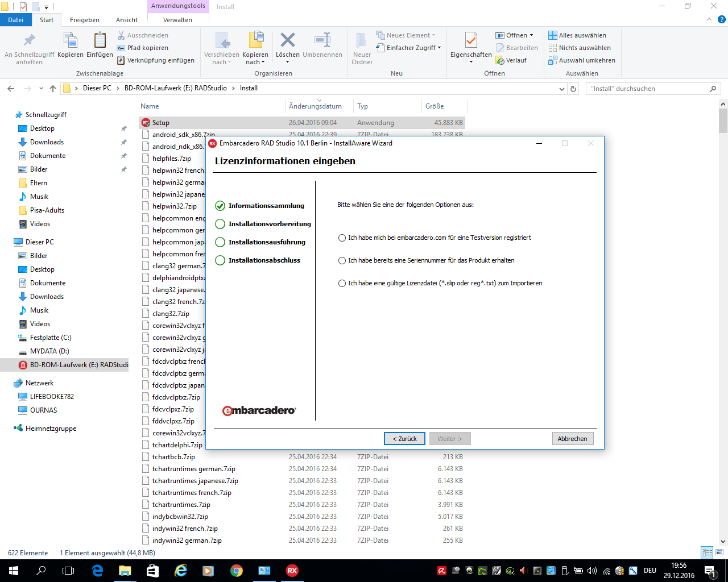Image resolution: width=728 pixels, height=582 pixels.
Task: Click the up-one-level arrow
Action: (53, 89)
